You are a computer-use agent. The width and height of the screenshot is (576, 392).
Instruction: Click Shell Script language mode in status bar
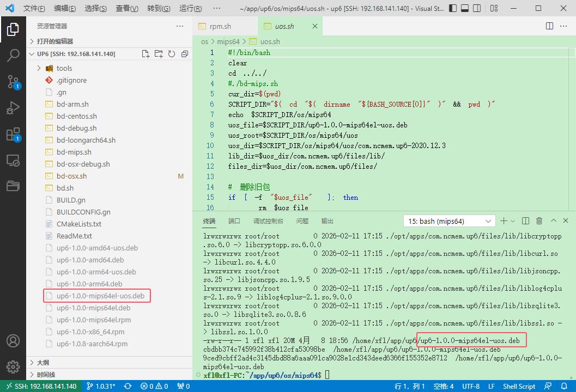click(x=519, y=386)
